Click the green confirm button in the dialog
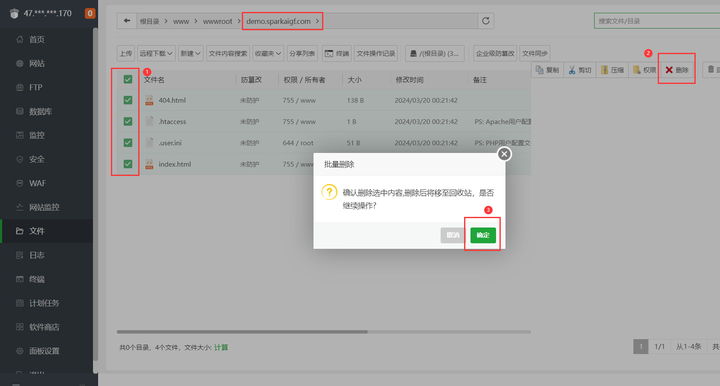The image size is (720, 386). point(483,235)
